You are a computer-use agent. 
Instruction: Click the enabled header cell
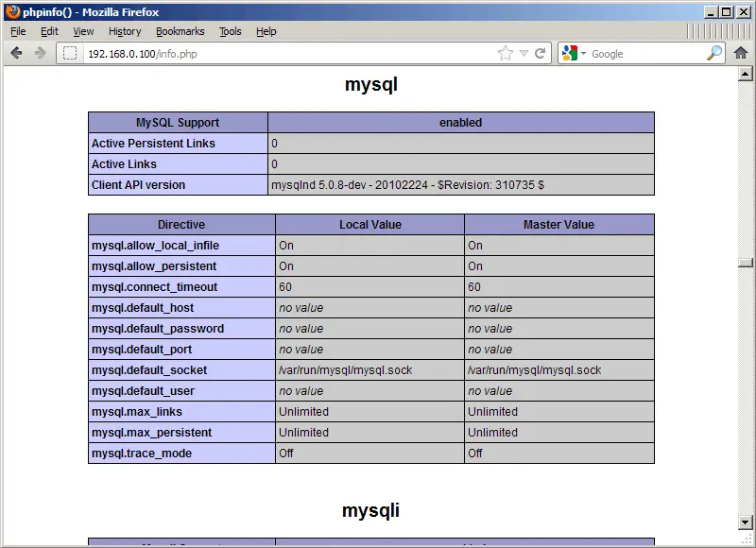coord(461,123)
